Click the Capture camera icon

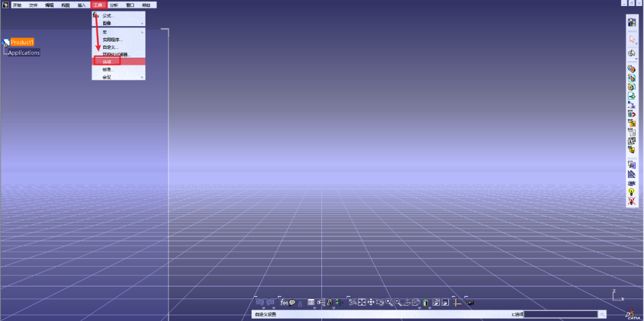470,303
